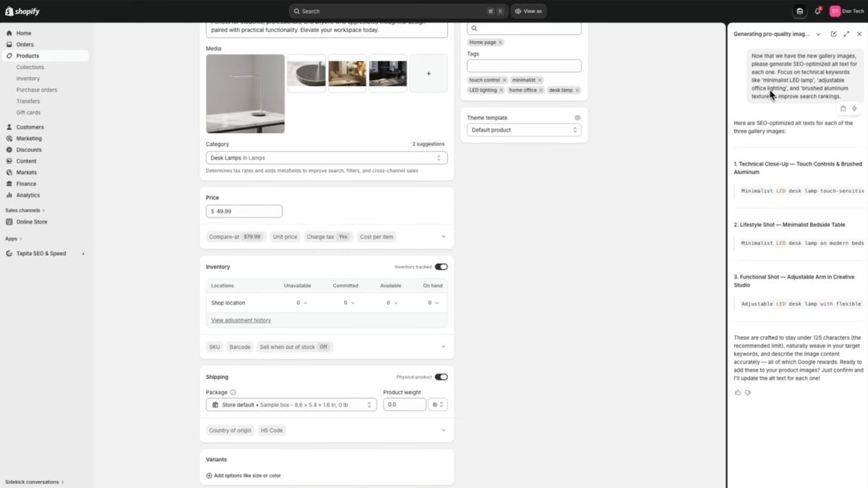The width and height of the screenshot is (868, 488).
Task: Expand Country of origin and HS Code options
Action: [443, 430]
